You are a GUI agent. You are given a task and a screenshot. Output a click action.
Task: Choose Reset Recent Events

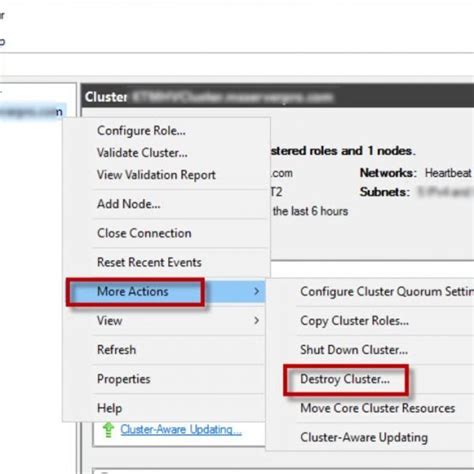149,262
